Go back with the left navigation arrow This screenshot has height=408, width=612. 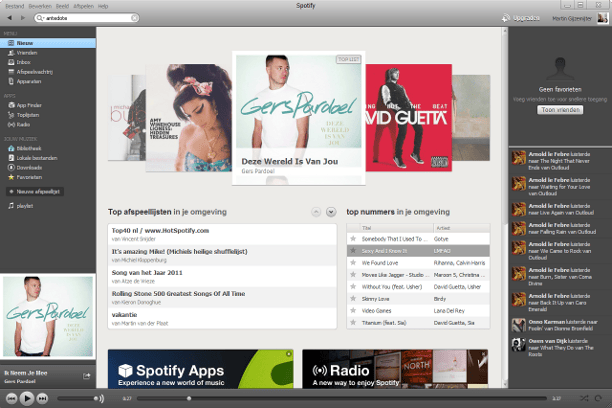point(10,18)
